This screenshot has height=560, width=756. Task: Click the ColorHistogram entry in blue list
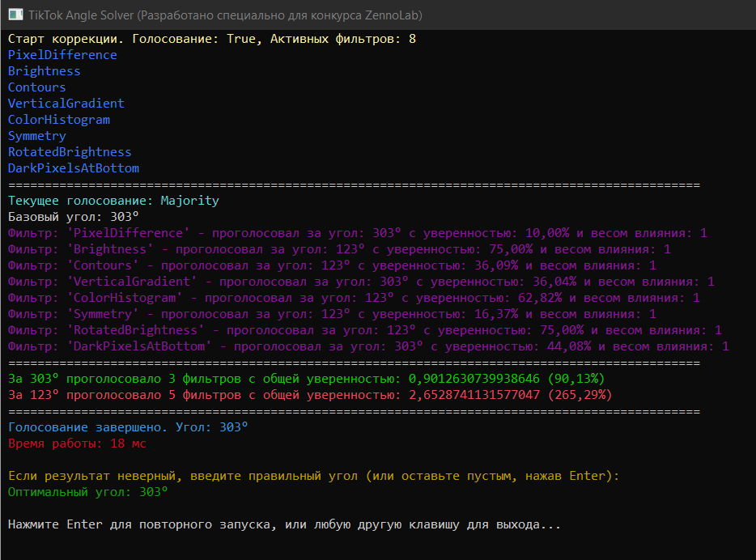[x=59, y=120]
